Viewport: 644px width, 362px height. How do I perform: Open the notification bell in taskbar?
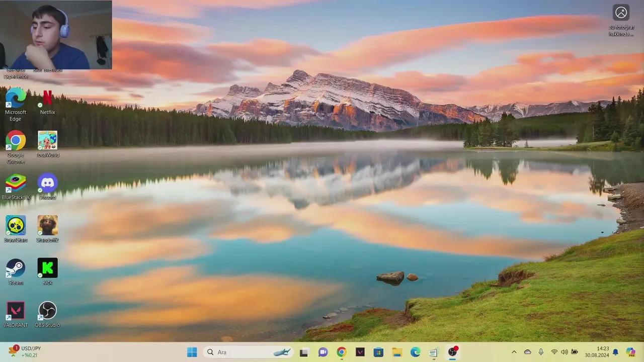click(615, 352)
